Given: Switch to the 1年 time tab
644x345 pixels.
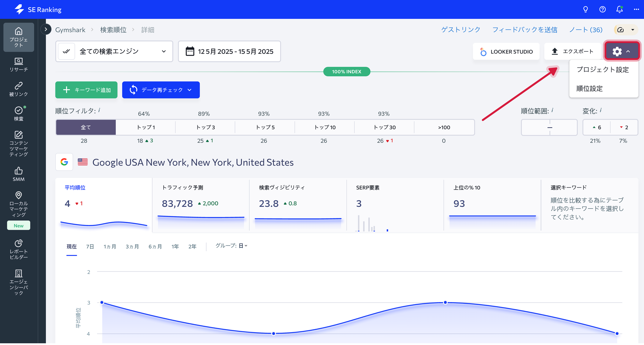Looking at the screenshot, I should [175, 247].
